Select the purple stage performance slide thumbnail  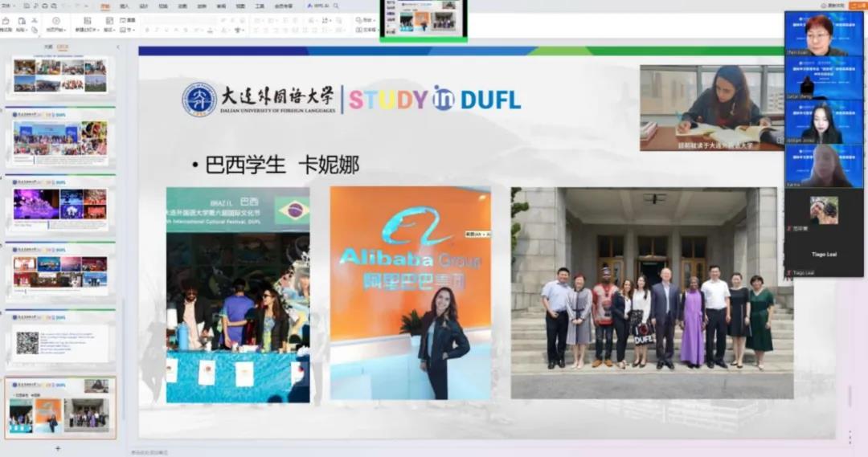[x=60, y=205]
